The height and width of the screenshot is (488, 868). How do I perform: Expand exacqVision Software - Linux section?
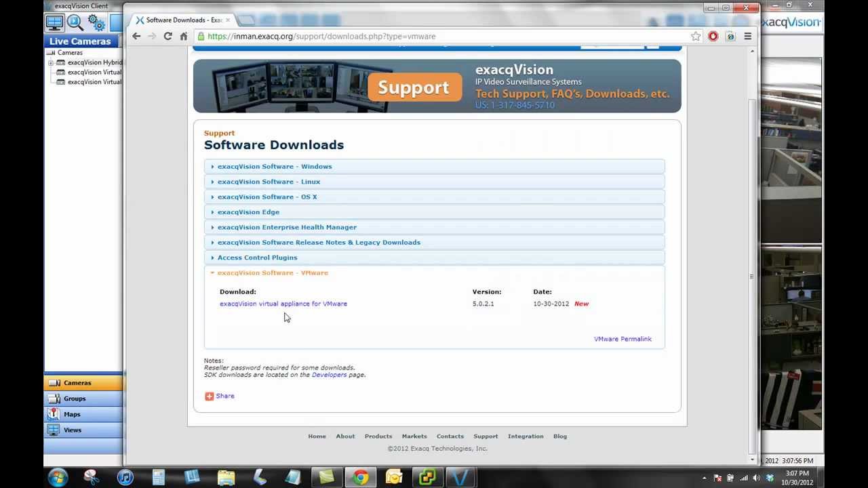434,182
